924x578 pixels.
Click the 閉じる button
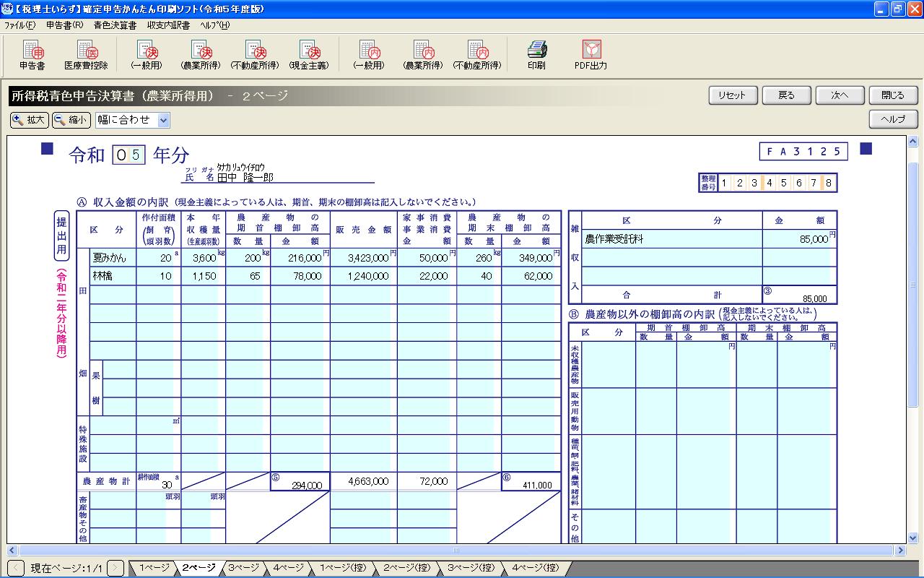[x=893, y=95]
